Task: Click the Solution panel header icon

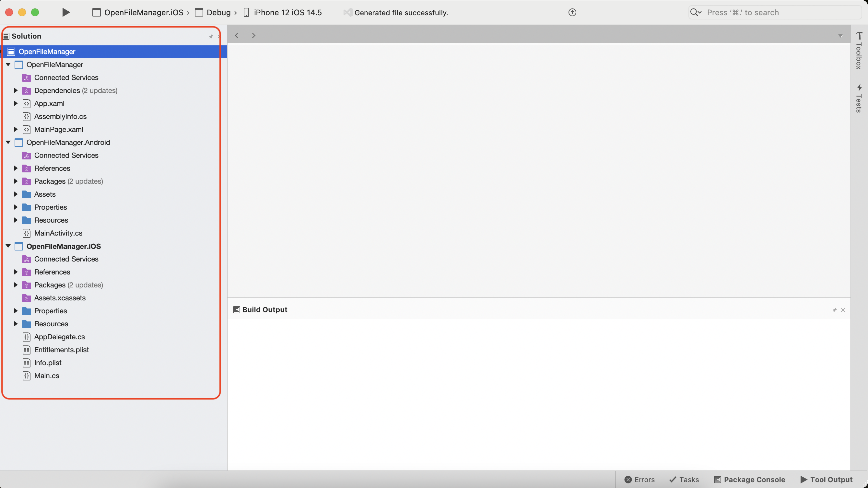Action: [x=6, y=36]
